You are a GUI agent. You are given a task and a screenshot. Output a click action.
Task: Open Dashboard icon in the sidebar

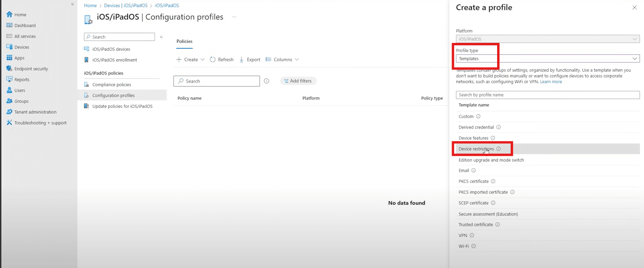coord(9,25)
